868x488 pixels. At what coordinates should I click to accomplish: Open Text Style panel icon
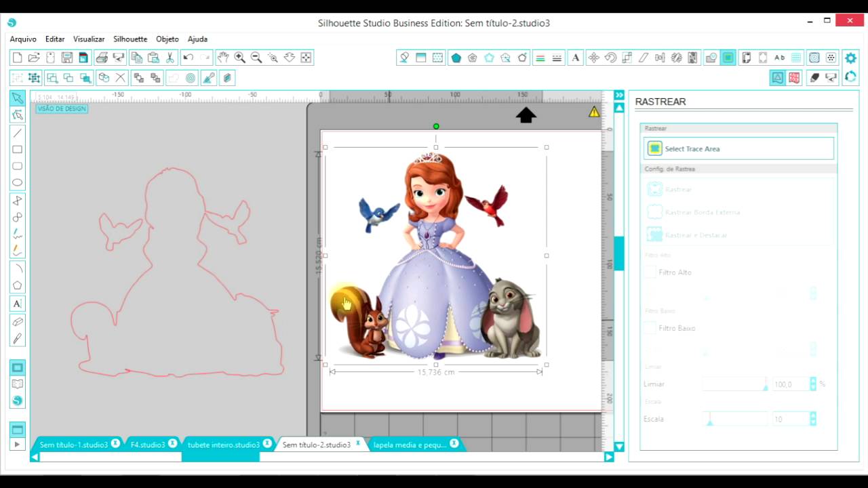[575, 58]
